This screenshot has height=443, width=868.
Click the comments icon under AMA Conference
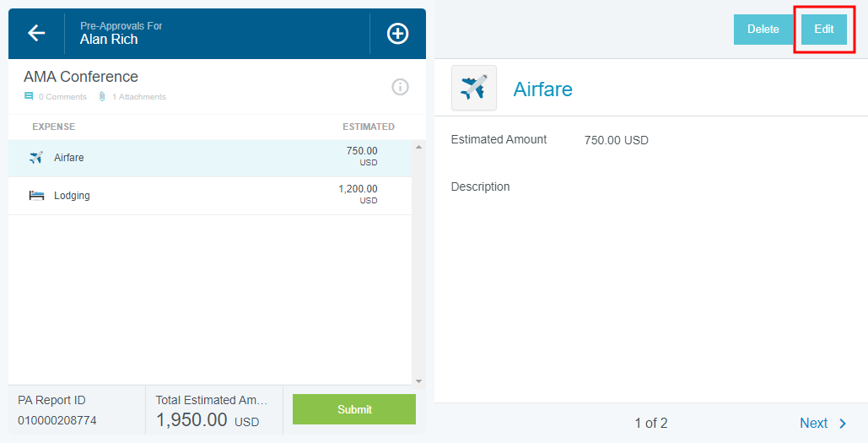click(29, 97)
